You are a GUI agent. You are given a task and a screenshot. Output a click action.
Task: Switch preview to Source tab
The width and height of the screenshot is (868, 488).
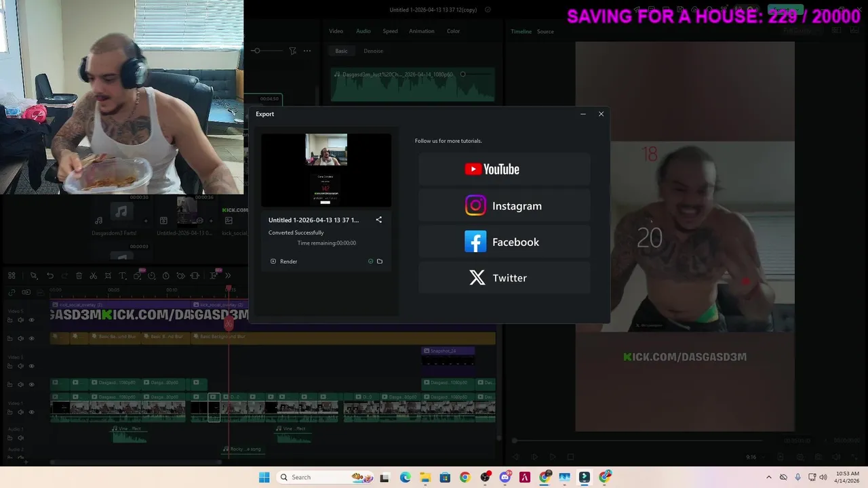(545, 32)
